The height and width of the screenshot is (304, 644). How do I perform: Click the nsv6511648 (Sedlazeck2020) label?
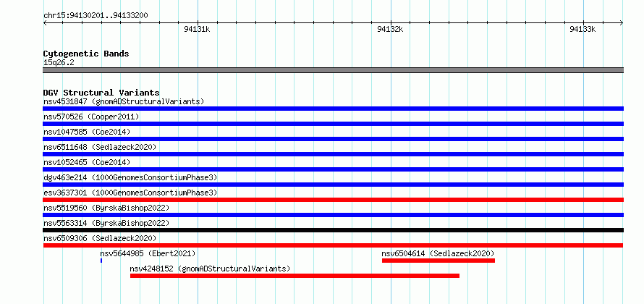[100, 147]
